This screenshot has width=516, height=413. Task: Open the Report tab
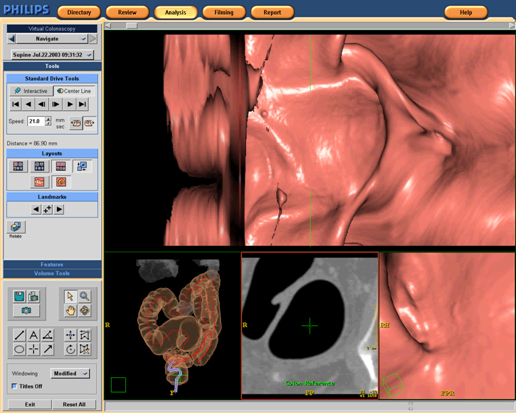[272, 12]
